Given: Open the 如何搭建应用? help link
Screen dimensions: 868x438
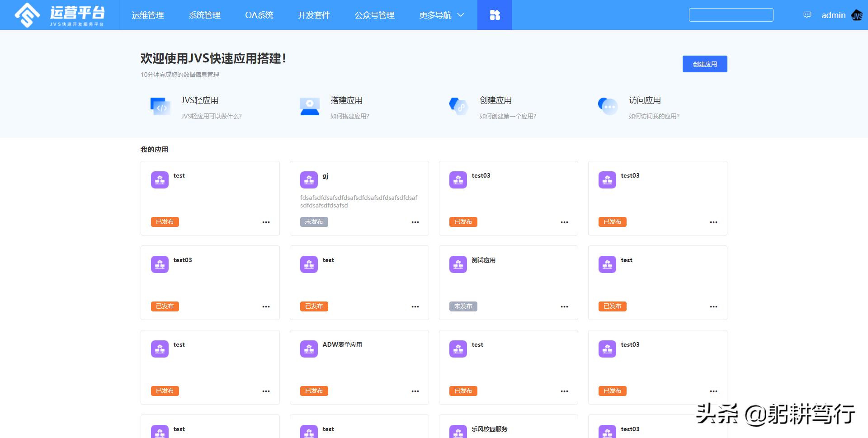Looking at the screenshot, I should click(x=350, y=116).
